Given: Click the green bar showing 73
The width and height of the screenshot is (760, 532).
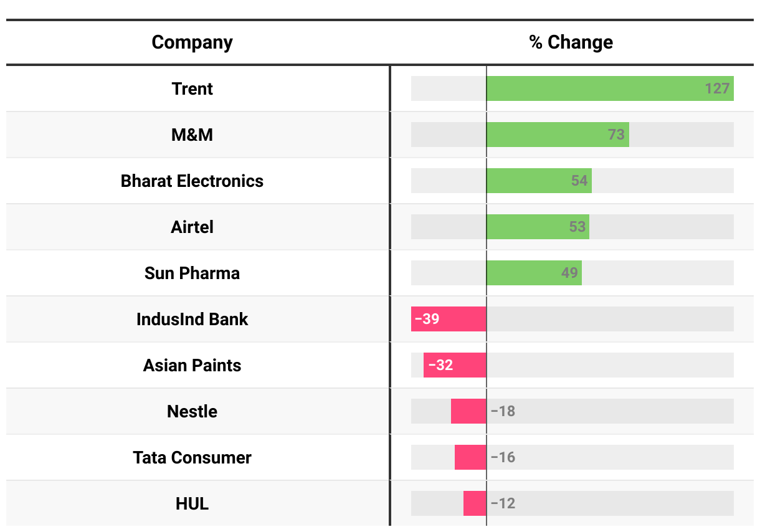Looking at the screenshot, I should pyautogui.click(x=557, y=135).
